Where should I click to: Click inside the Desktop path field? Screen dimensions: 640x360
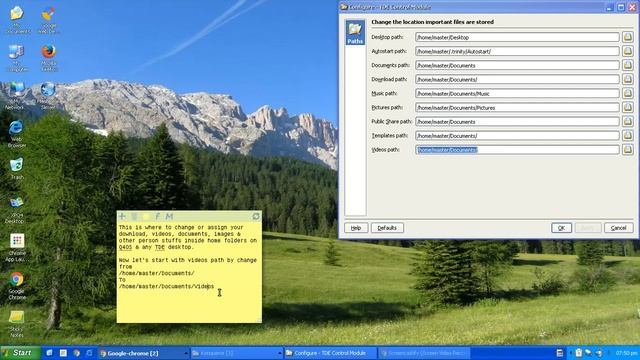tap(518, 37)
